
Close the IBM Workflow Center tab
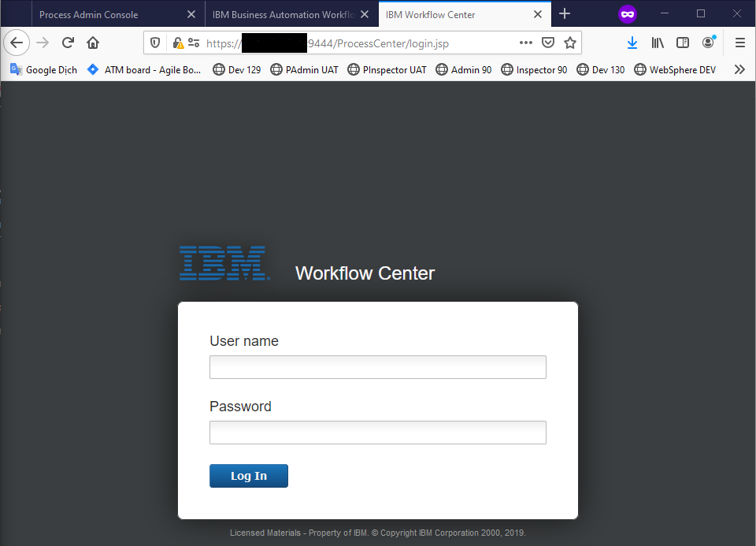pos(538,14)
